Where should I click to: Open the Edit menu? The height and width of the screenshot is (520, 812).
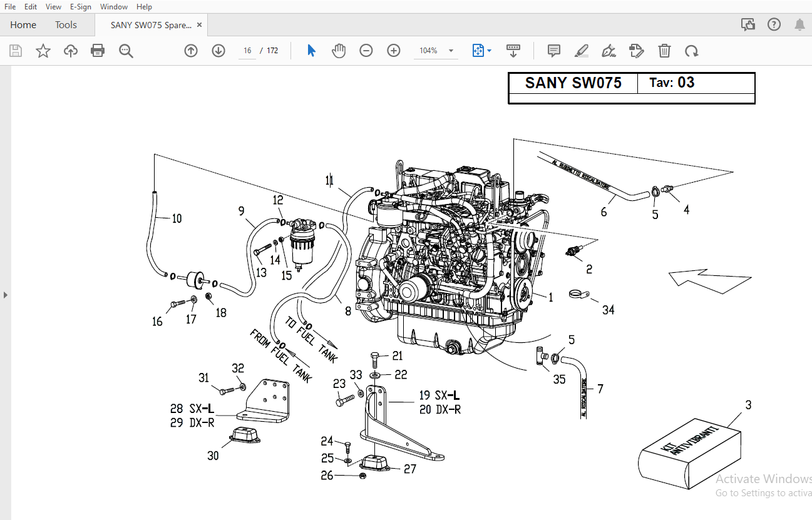click(30, 6)
